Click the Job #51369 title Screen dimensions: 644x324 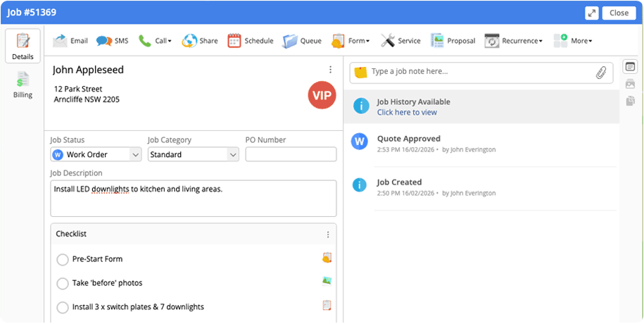[32, 13]
